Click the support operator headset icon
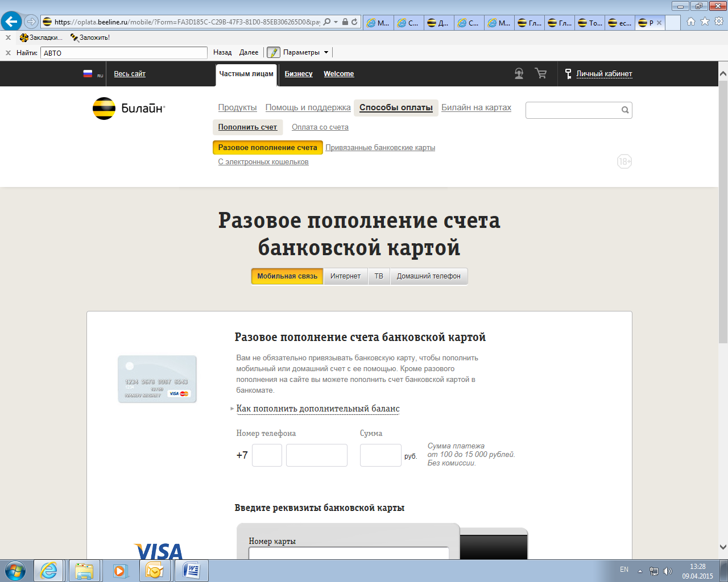 pyautogui.click(x=519, y=73)
